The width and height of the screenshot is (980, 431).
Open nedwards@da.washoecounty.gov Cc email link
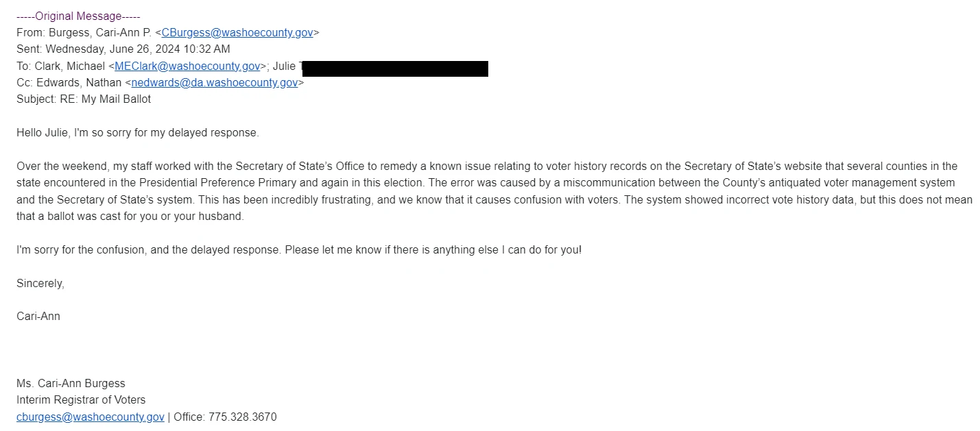point(215,82)
